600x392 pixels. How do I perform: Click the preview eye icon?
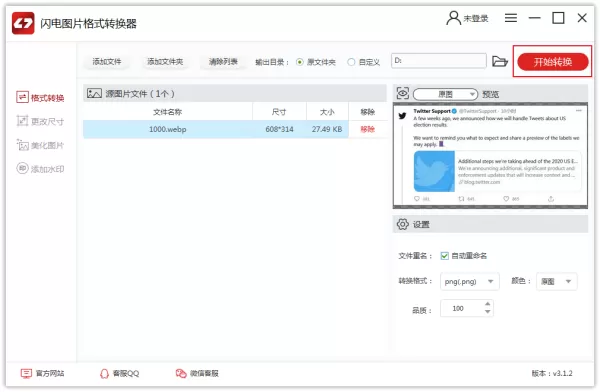point(403,93)
